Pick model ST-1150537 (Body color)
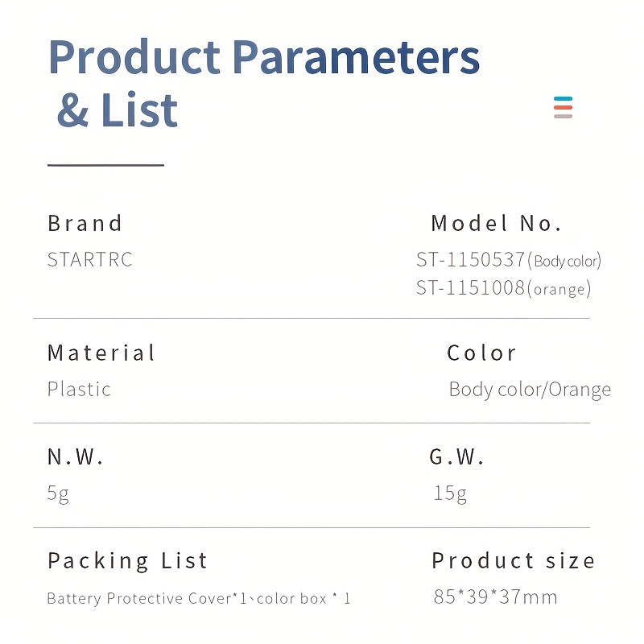This screenshot has width=644, height=644. click(509, 260)
